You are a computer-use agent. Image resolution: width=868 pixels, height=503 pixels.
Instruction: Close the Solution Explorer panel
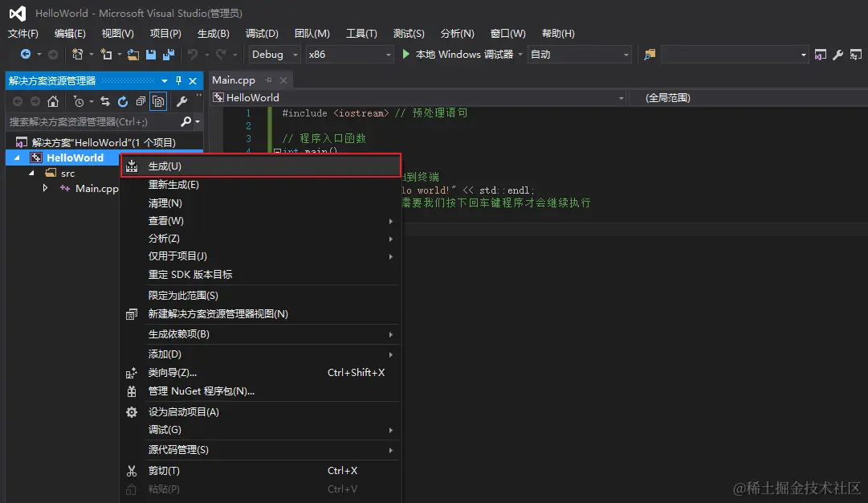click(193, 81)
